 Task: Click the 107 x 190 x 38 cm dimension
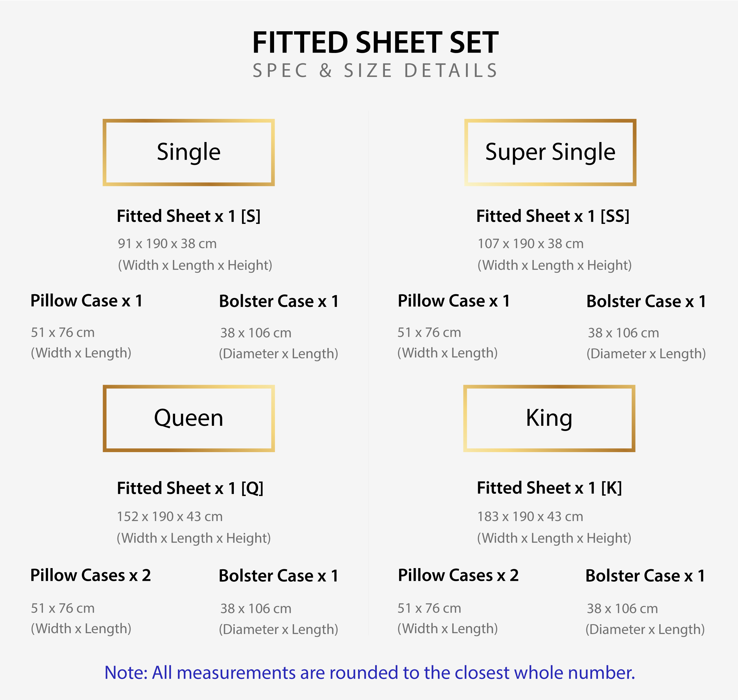click(530, 244)
